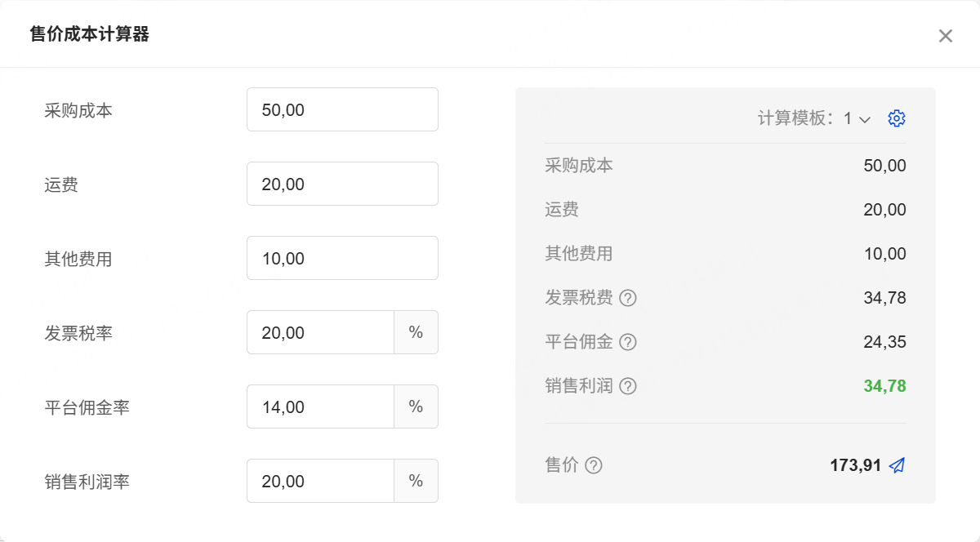Focus the 运费 input field
980x542 pixels.
342,184
